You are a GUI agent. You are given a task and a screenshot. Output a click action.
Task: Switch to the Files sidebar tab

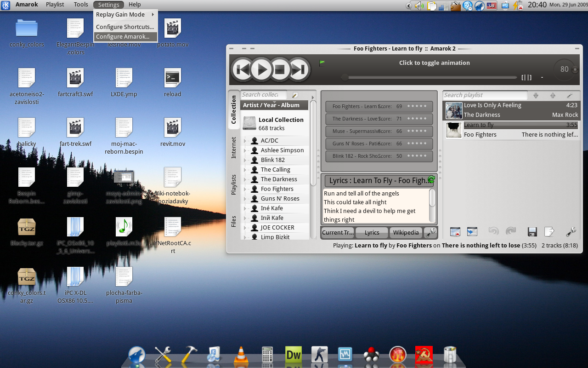point(234,222)
